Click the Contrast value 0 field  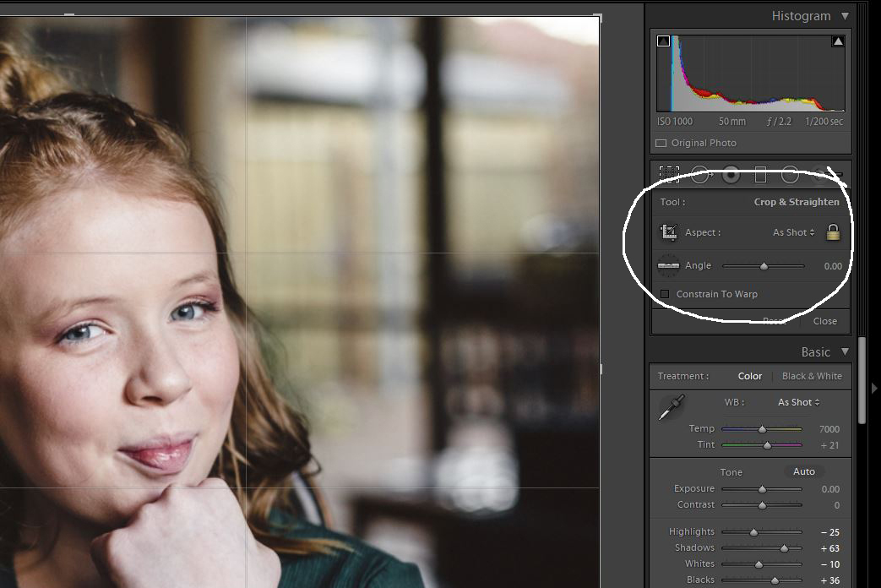pos(836,505)
